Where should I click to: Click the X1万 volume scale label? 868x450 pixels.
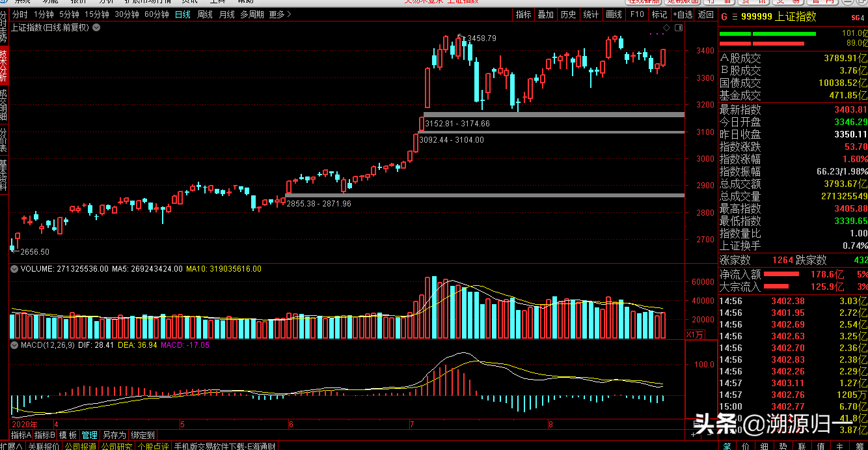tap(695, 335)
